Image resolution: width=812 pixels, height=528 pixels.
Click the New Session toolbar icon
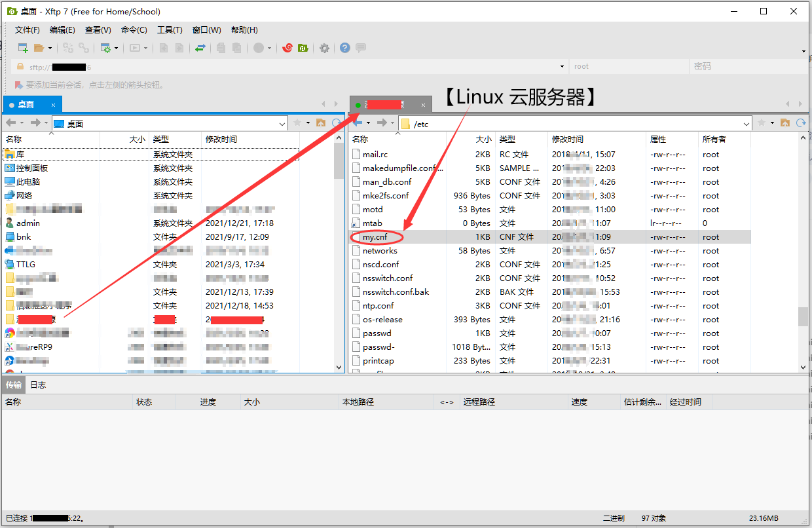[23, 48]
